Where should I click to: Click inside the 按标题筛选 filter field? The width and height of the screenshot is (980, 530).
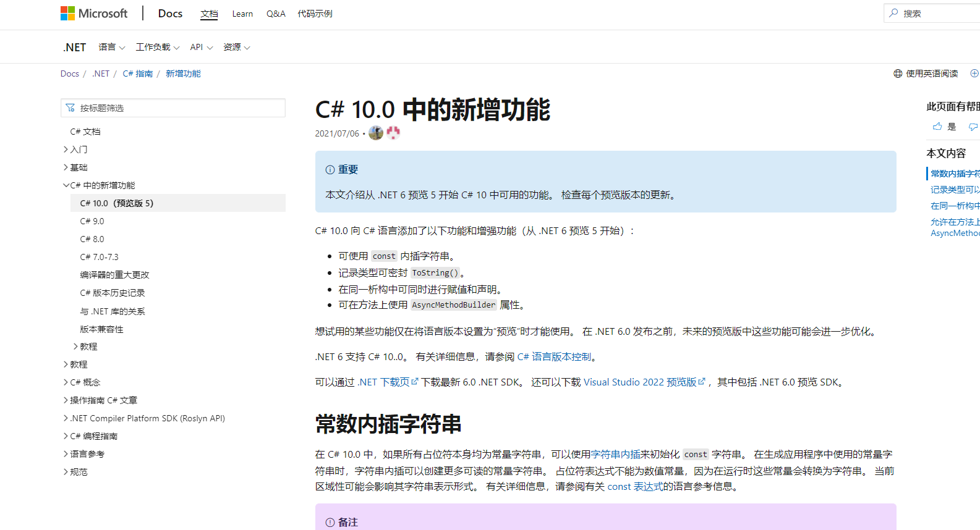pos(173,108)
